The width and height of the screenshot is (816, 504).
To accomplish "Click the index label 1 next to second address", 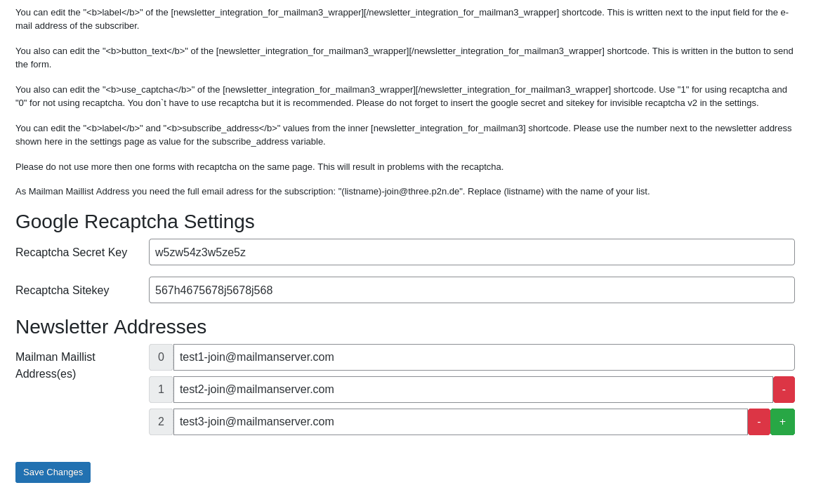I will pyautogui.click(x=161, y=390).
